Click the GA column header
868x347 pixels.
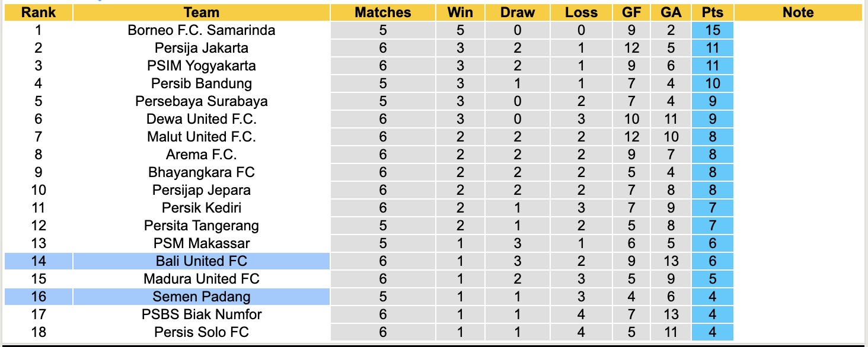click(x=671, y=12)
